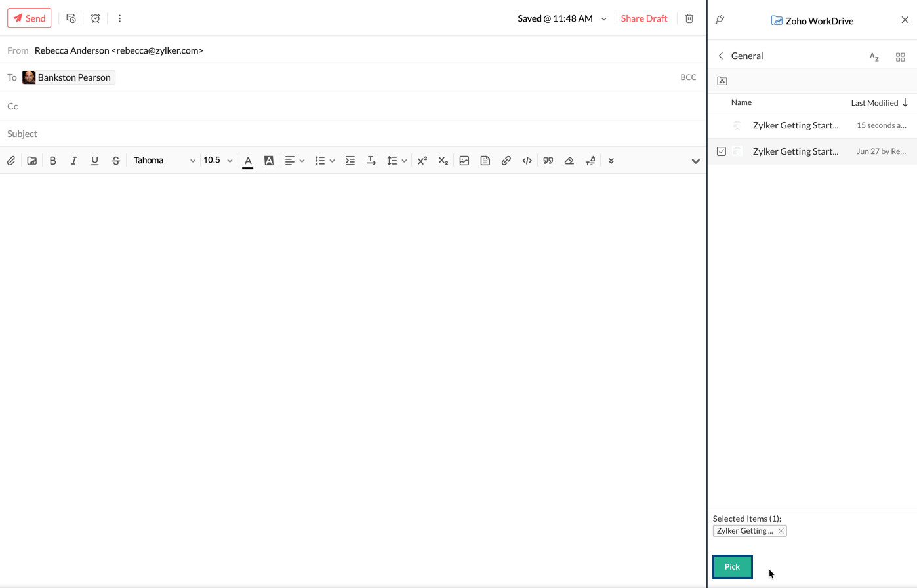The height and width of the screenshot is (588, 917).
Task: Open the 10.5 font size dropdown
Action: tap(218, 161)
